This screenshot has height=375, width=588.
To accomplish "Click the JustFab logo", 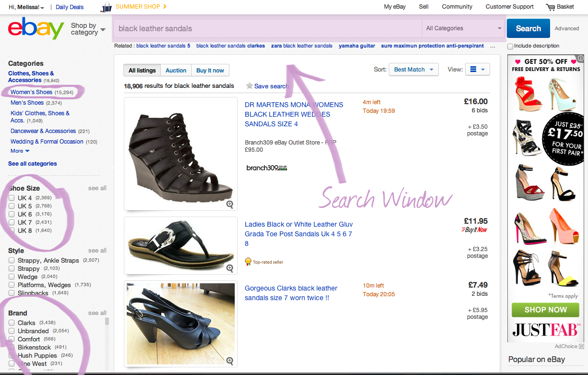I will click(546, 329).
